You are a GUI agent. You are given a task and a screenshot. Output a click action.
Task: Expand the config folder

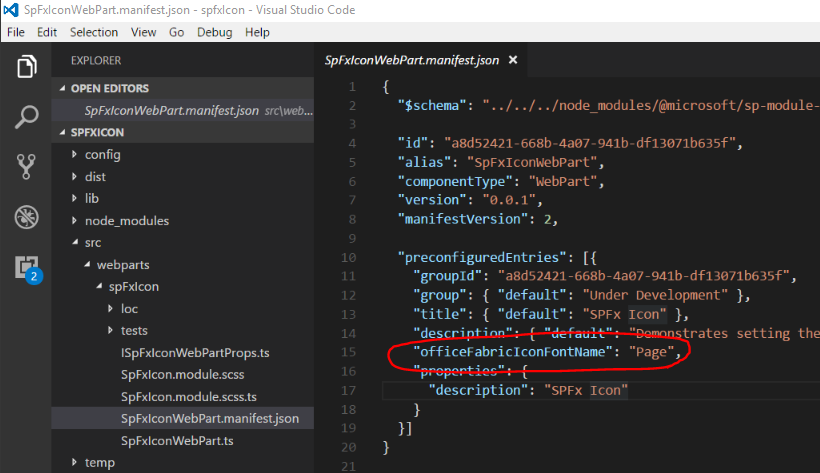pos(102,154)
